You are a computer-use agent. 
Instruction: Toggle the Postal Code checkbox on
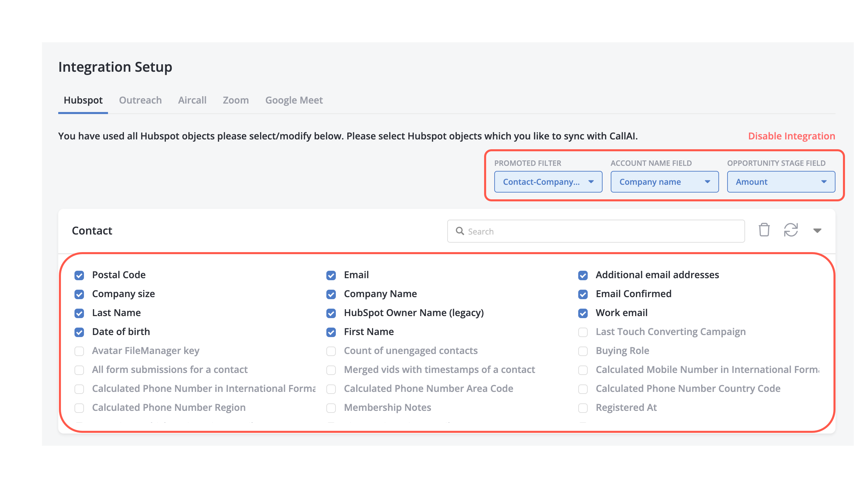[x=81, y=275]
